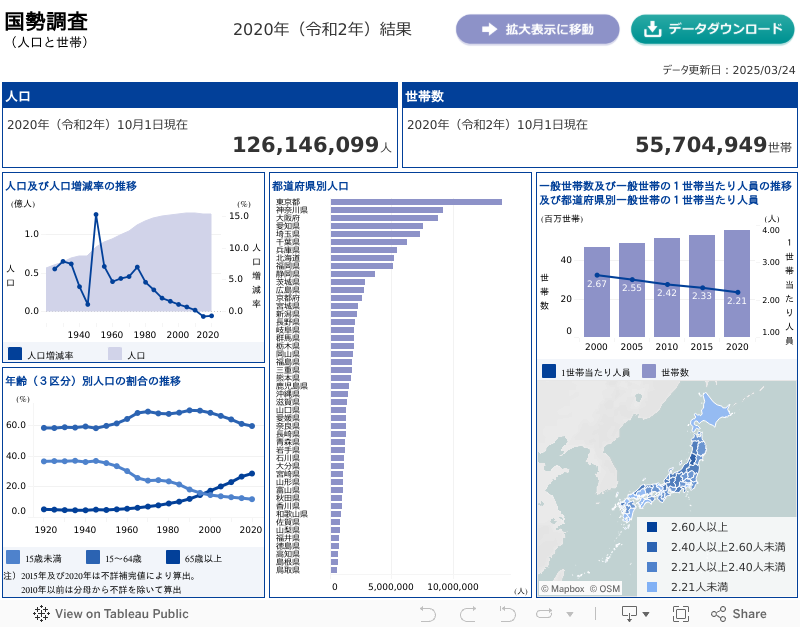Image resolution: width=800 pixels, height=627 pixels.
Task: Open the Download dropdown in Tableau toolbar
Action: pyautogui.click(x=635, y=614)
